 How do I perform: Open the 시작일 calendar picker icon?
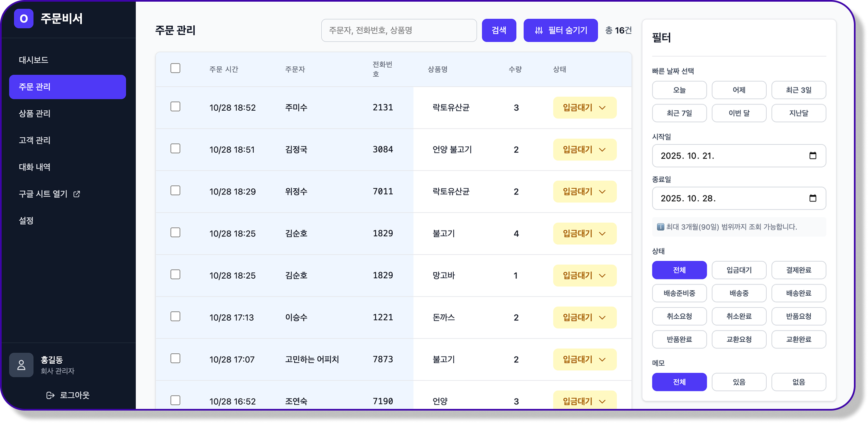point(812,156)
